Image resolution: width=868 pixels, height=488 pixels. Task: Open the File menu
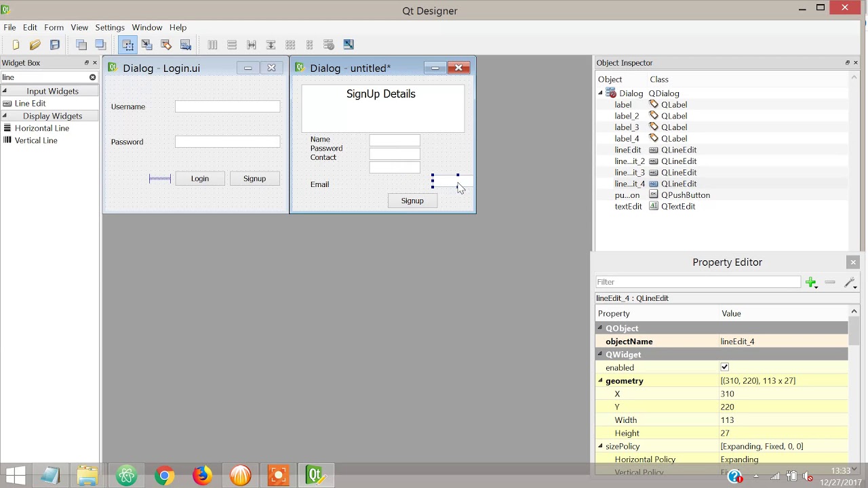[x=9, y=27]
